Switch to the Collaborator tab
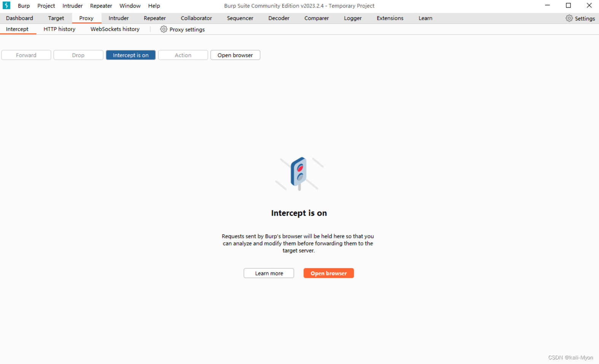599x364 pixels. 196,18
